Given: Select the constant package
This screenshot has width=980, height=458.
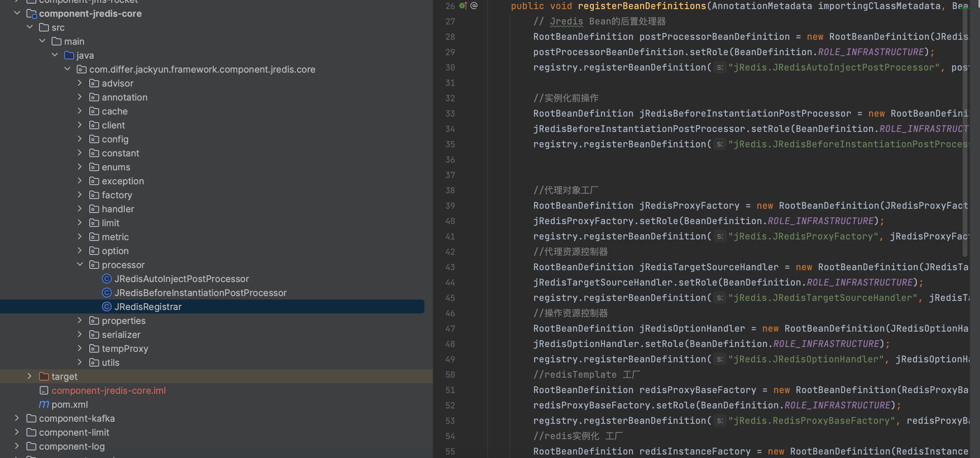Looking at the screenshot, I should [120, 153].
